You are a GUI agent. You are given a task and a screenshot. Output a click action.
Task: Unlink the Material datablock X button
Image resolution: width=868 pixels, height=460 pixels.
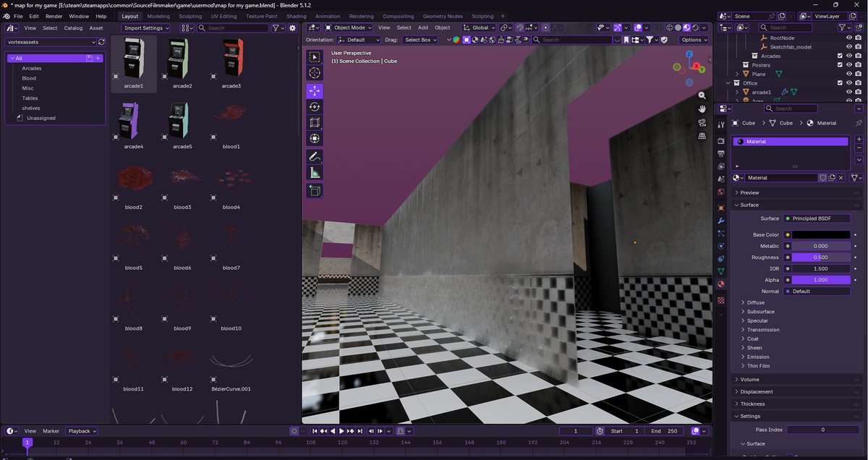point(841,177)
